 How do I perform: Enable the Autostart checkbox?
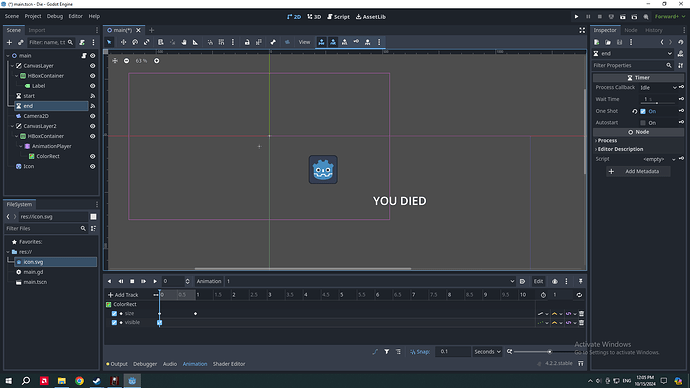pos(643,123)
